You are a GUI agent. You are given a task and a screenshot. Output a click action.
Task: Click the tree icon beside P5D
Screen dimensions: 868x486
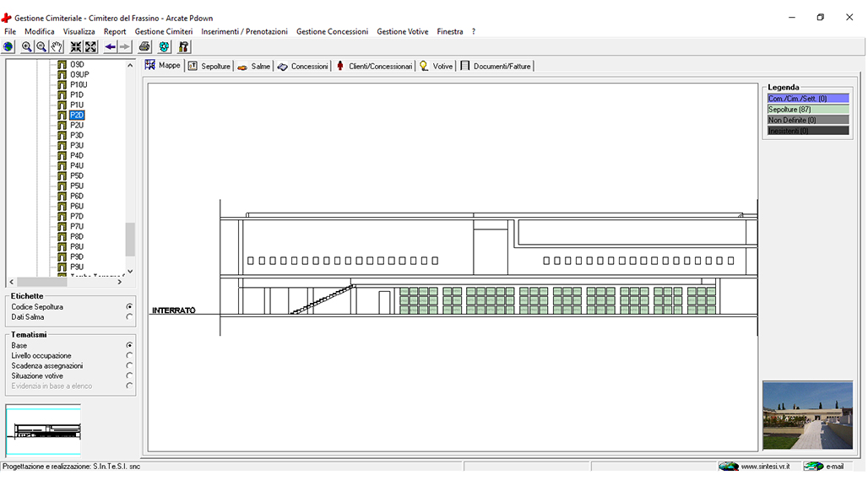tap(62, 175)
